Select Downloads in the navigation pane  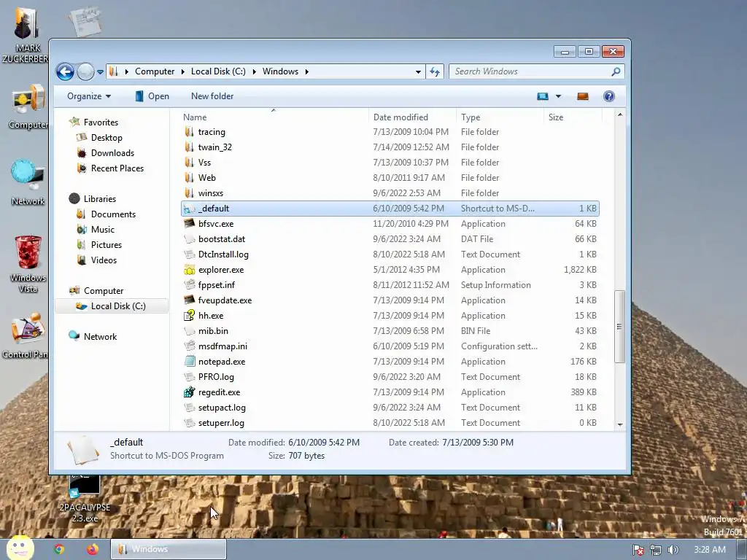click(112, 153)
